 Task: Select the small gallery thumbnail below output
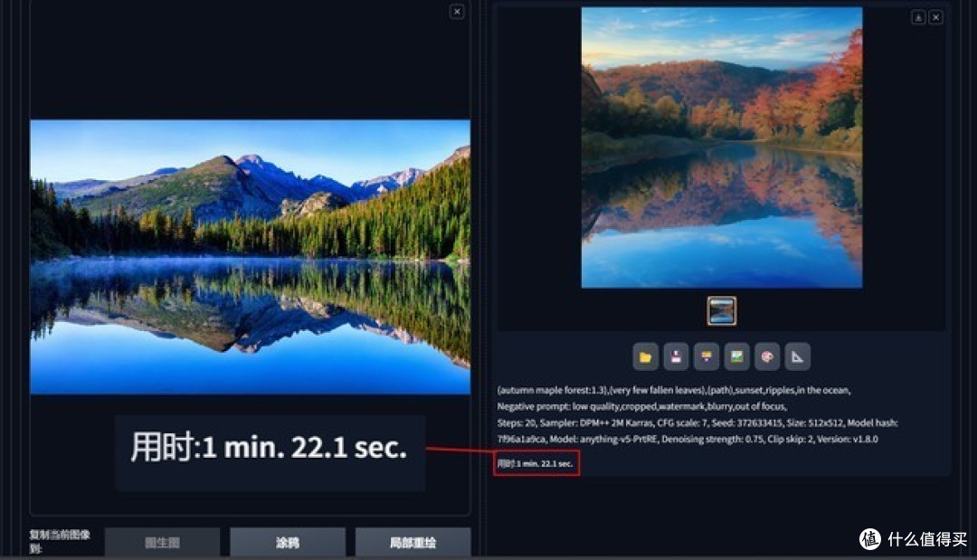722,311
